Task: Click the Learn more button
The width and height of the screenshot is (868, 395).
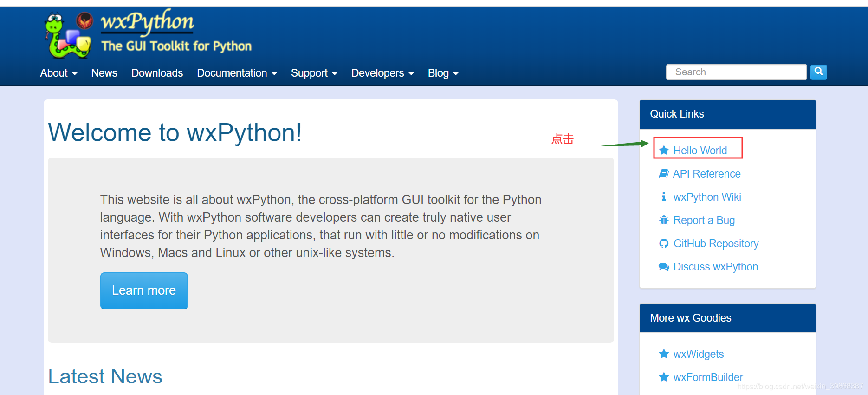Action: click(x=144, y=290)
